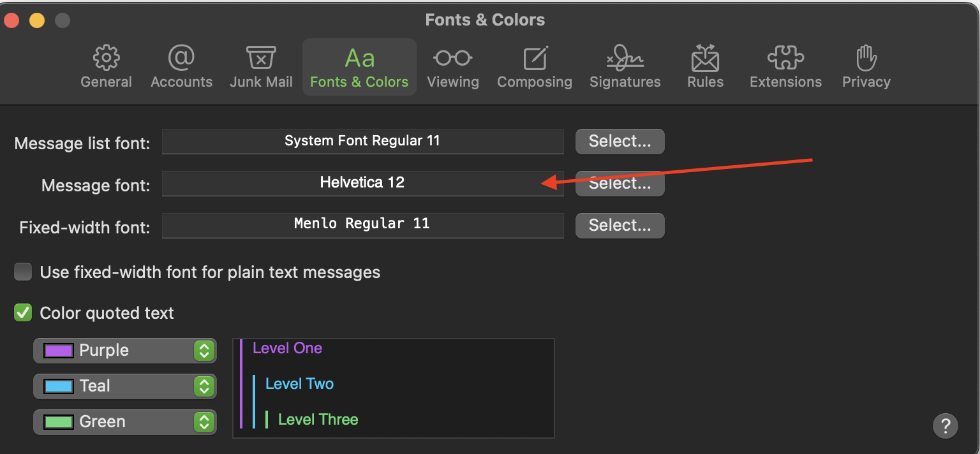
Task: Uncheck the Color quoted text checkbox
Action: (x=23, y=313)
